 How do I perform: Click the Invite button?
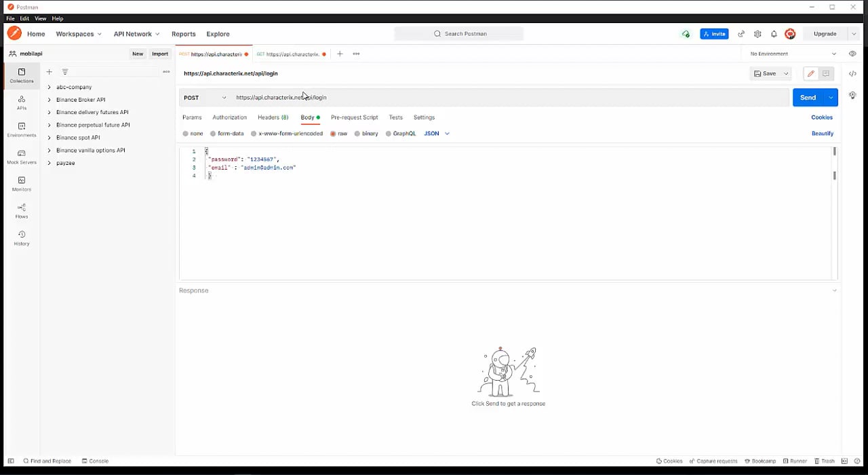tap(715, 34)
